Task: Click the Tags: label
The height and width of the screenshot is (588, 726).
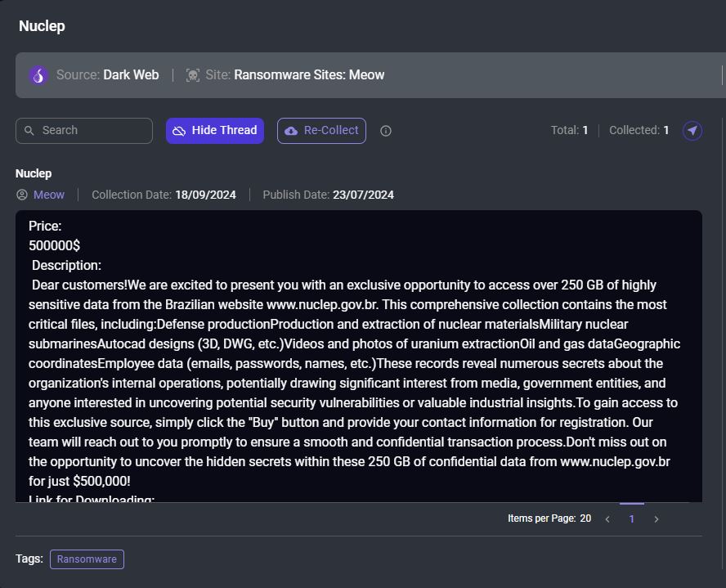Action: [x=29, y=559]
